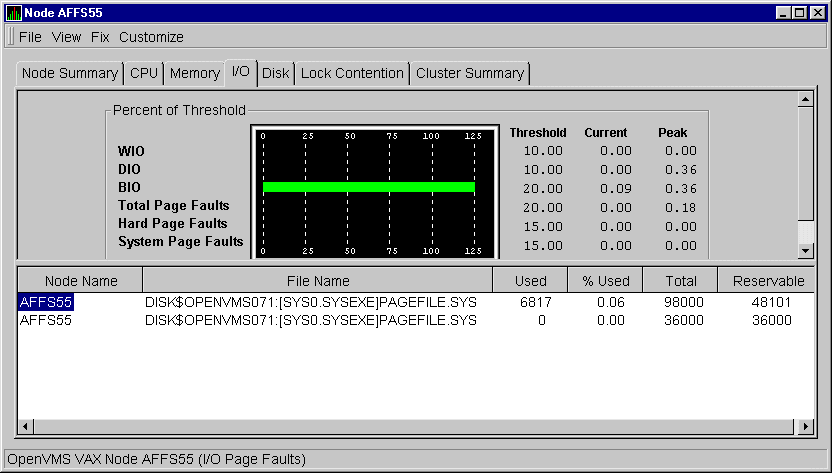The image size is (832, 473).
Task: Switch to the CPU tab
Action: click(x=144, y=73)
